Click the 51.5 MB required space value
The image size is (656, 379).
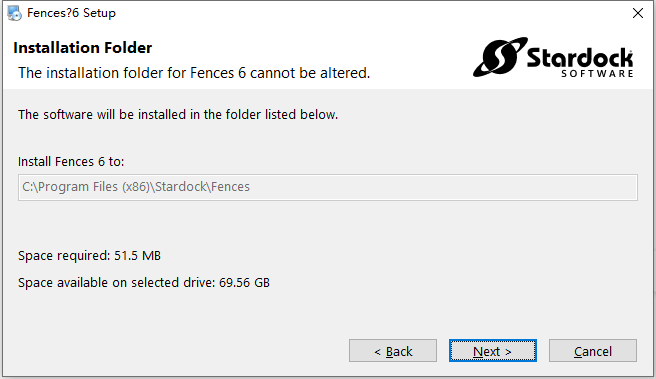pyautogui.click(x=137, y=256)
